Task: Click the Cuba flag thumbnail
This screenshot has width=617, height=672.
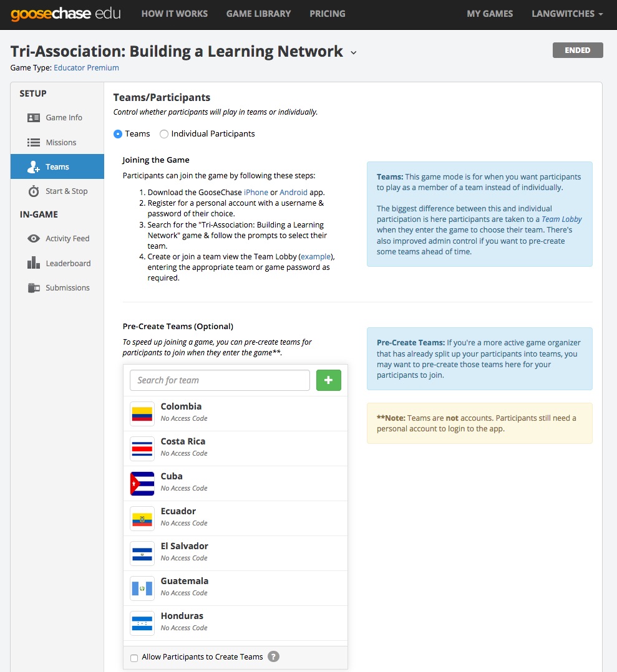Action: pos(142,484)
